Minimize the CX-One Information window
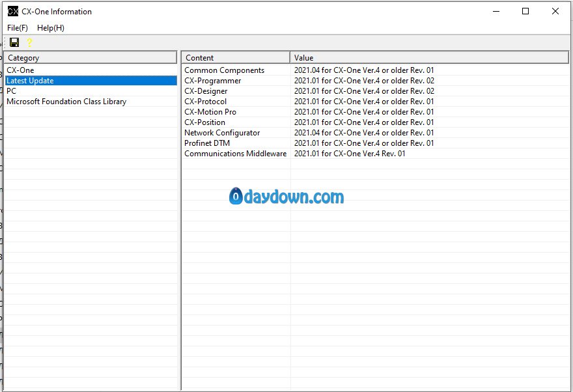The width and height of the screenshot is (573, 392). point(496,11)
